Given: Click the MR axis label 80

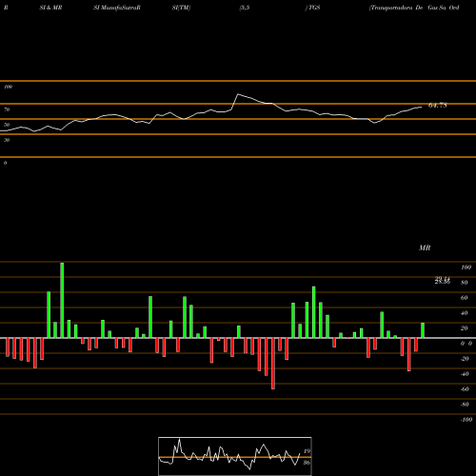Looking at the screenshot, I should (x=465, y=283).
